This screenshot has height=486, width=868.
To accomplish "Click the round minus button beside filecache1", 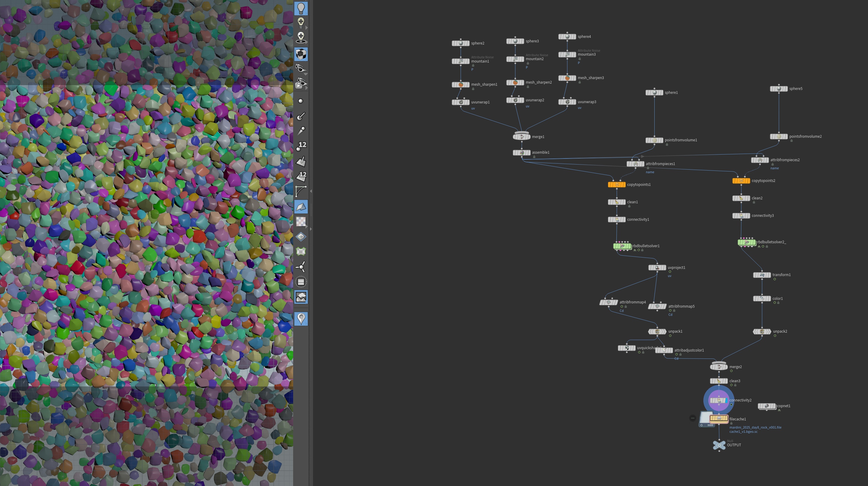I will 693,418.
